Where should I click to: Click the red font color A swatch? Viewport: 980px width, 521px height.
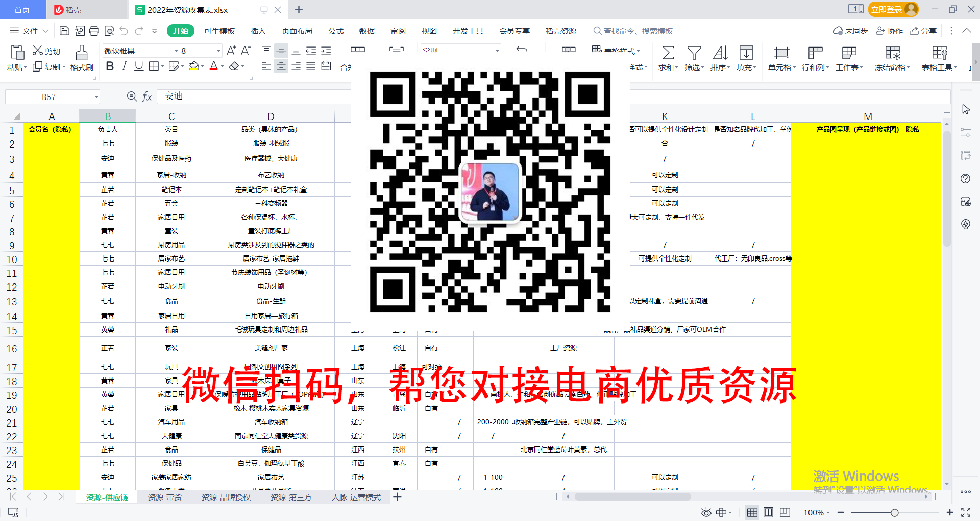pyautogui.click(x=214, y=66)
